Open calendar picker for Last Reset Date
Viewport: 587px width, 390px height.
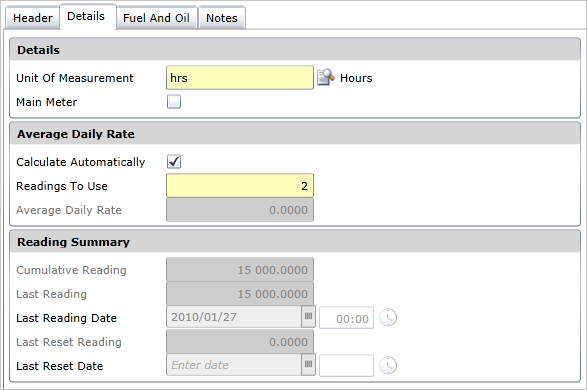coord(308,365)
